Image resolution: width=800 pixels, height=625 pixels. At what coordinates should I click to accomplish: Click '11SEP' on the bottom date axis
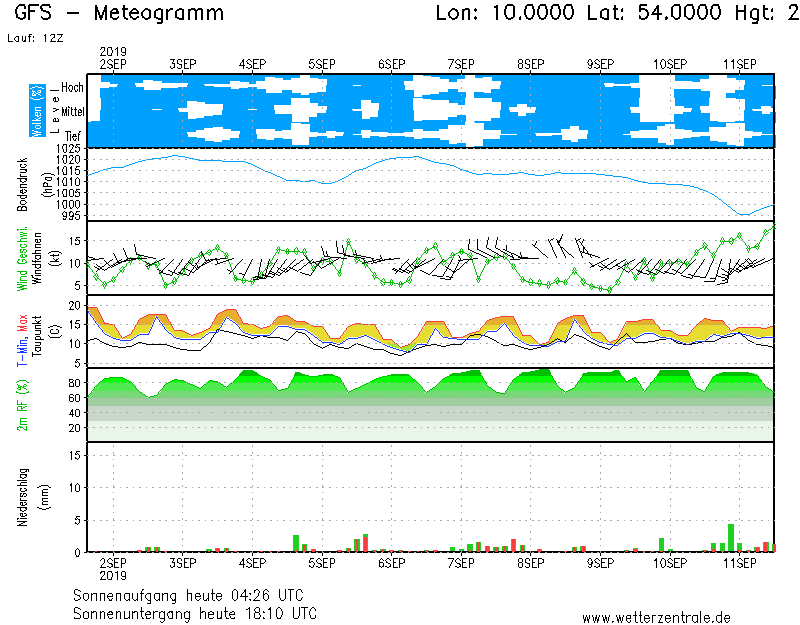tap(740, 563)
